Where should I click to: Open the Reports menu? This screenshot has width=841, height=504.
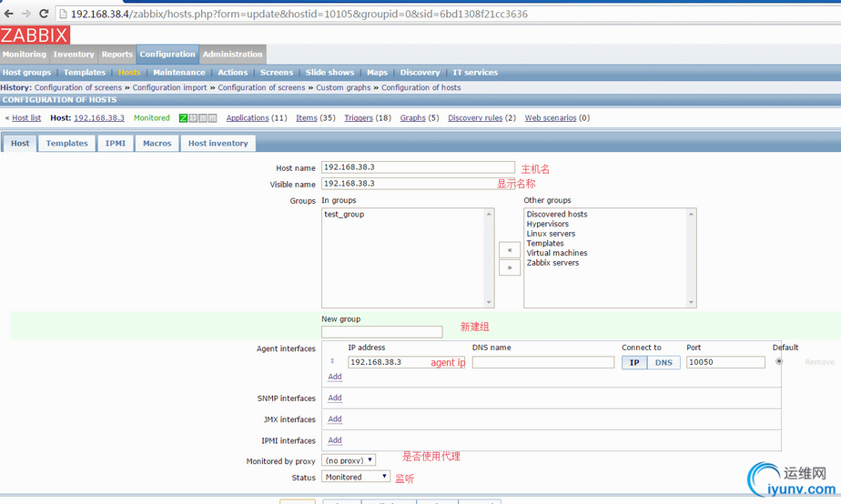point(117,55)
